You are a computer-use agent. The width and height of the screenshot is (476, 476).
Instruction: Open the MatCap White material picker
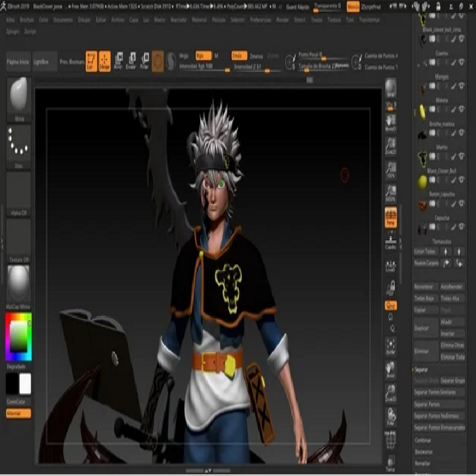[18, 288]
